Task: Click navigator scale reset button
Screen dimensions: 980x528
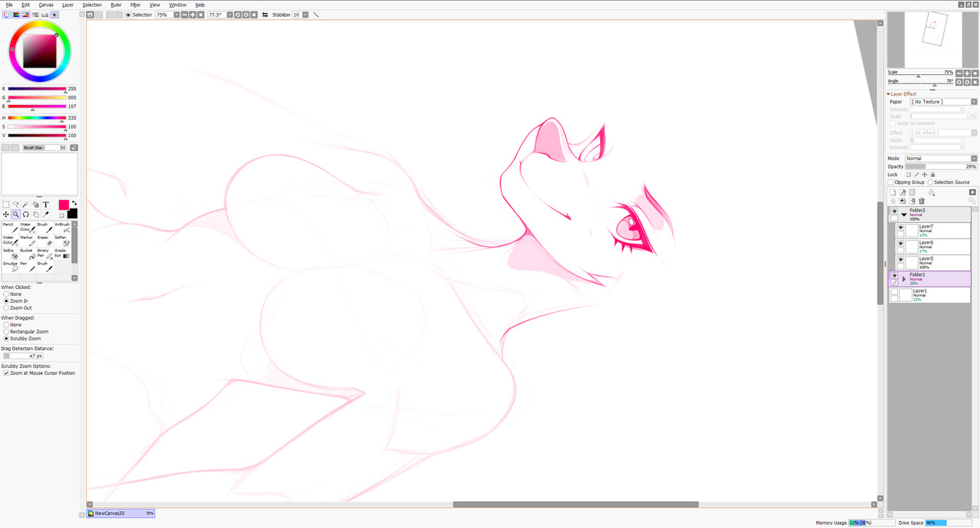Action: [975, 73]
